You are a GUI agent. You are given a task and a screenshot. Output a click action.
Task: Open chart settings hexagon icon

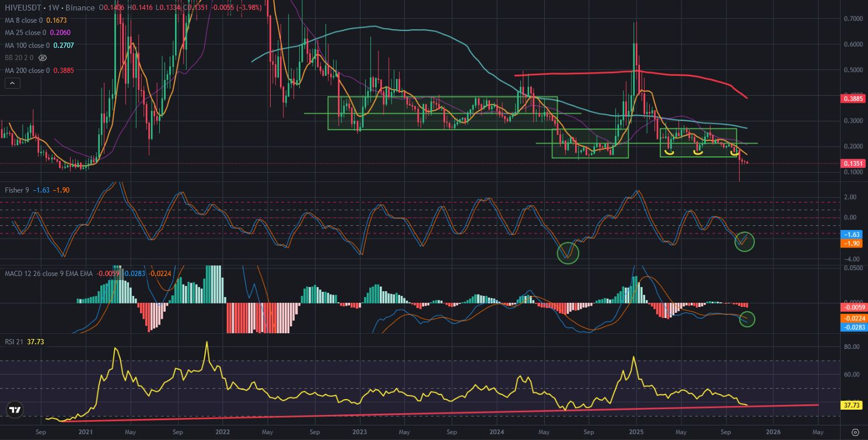pyautogui.click(x=855, y=432)
